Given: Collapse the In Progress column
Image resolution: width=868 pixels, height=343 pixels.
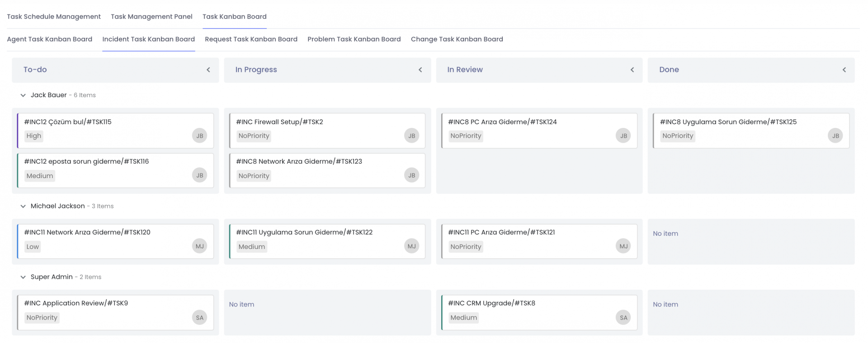Looking at the screenshot, I should pyautogui.click(x=420, y=70).
